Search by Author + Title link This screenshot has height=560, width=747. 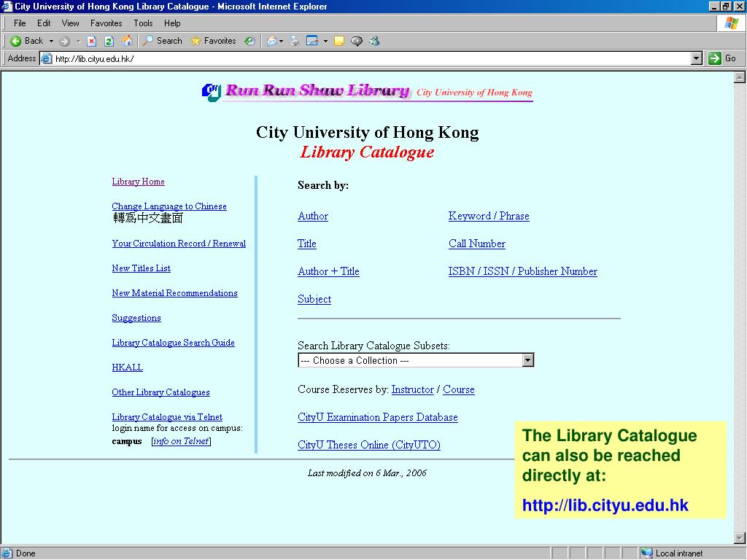[x=328, y=271]
